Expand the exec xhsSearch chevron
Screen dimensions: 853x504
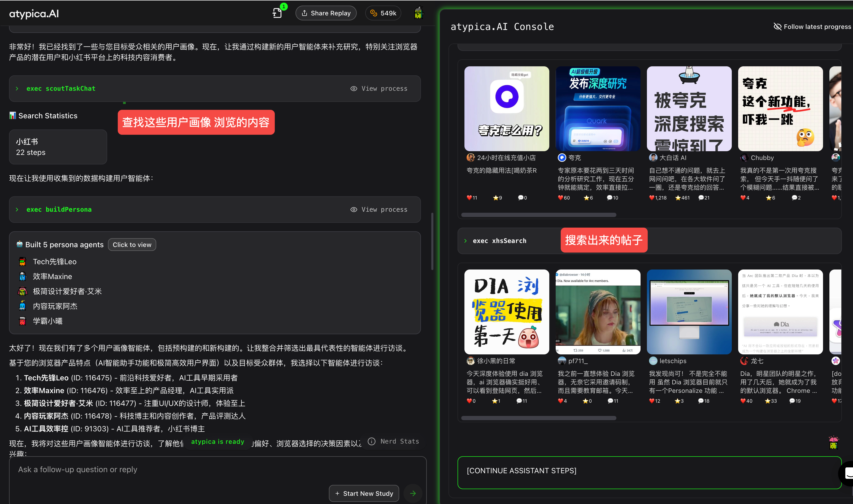(465, 240)
